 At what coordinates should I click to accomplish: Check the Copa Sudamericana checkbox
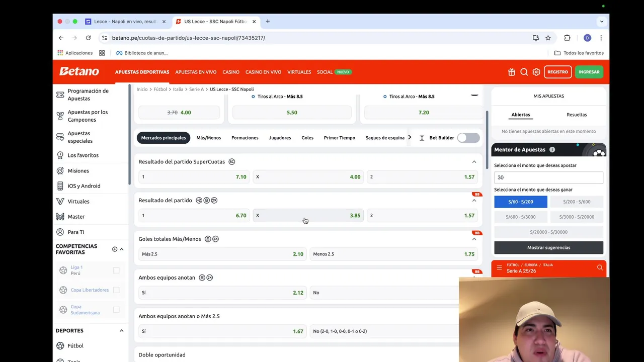pyautogui.click(x=116, y=310)
